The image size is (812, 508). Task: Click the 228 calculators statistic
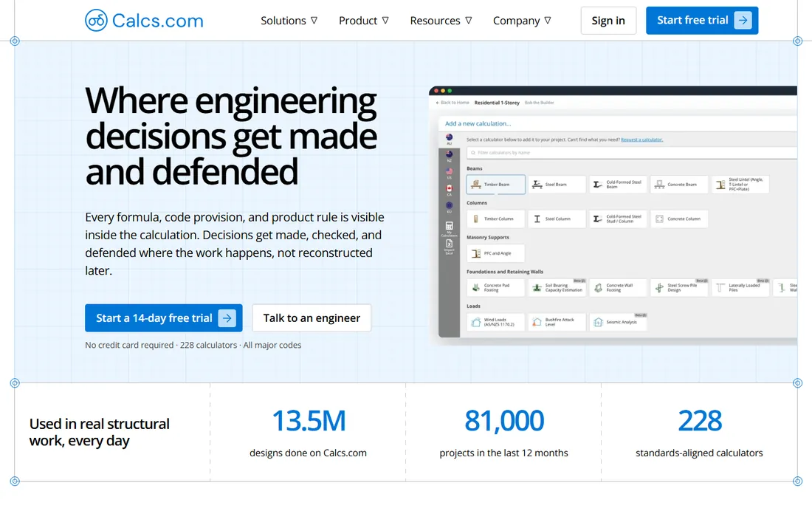pos(700,420)
